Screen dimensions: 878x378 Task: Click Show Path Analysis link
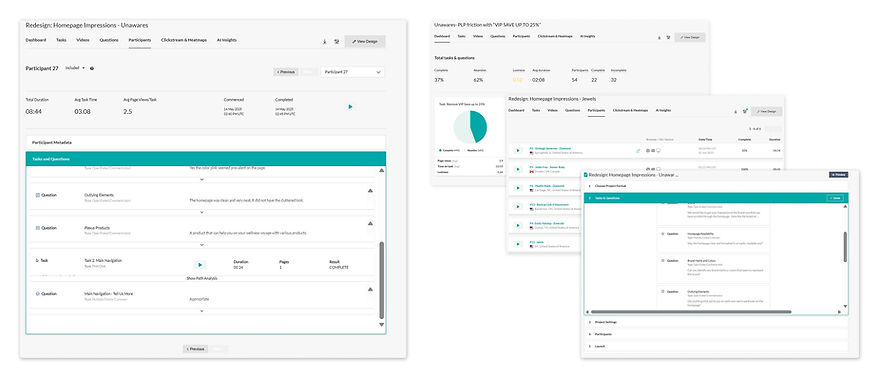tap(202, 278)
